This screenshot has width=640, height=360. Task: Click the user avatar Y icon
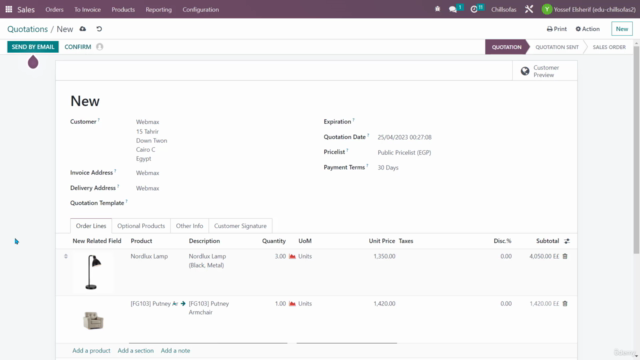(x=547, y=9)
